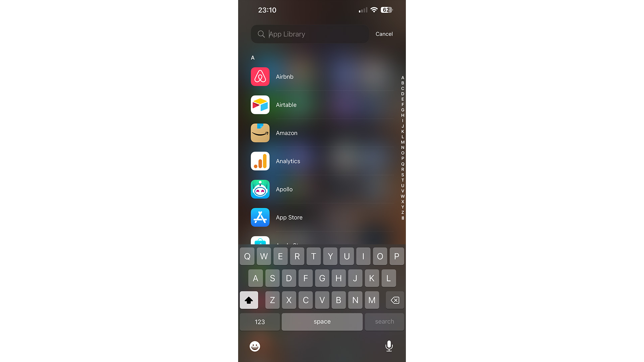
Task: Tap the shift key on keyboard
Action: click(249, 300)
